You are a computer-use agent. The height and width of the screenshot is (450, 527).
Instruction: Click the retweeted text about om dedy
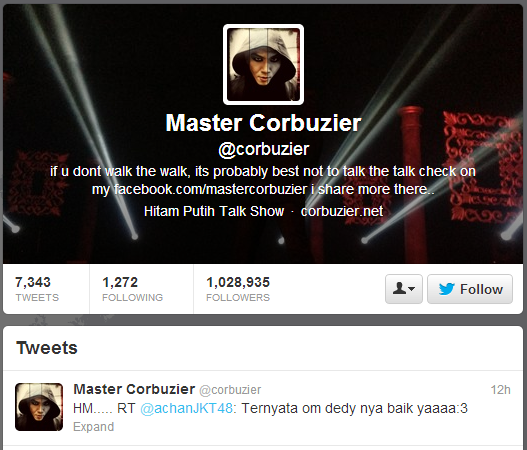355,408
